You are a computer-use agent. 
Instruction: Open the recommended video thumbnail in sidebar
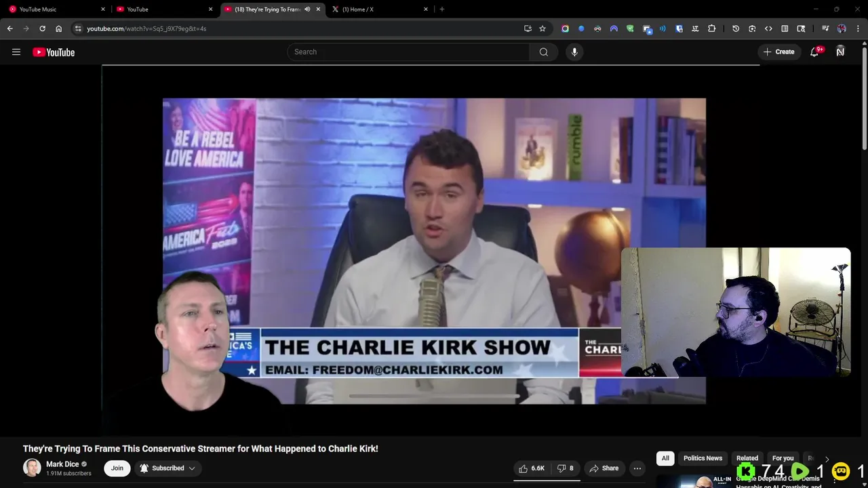tap(694, 481)
